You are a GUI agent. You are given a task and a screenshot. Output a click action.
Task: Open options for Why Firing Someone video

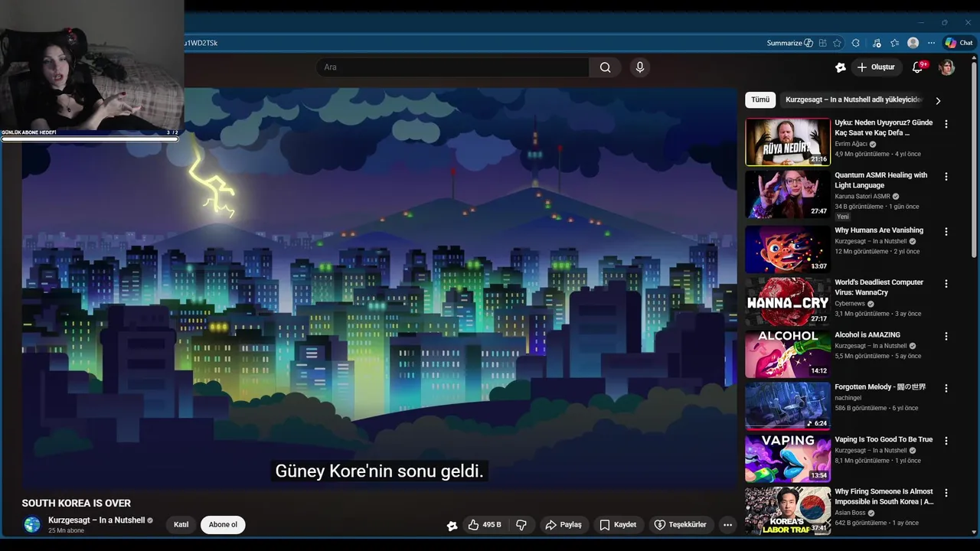(x=946, y=493)
